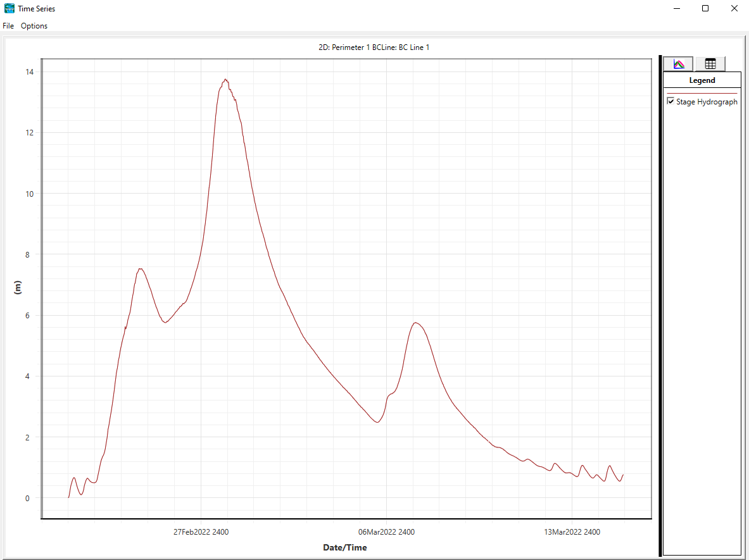This screenshot has width=749, height=560.
Task: Maximize the Time Series window
Action: [x=705, y=9]
